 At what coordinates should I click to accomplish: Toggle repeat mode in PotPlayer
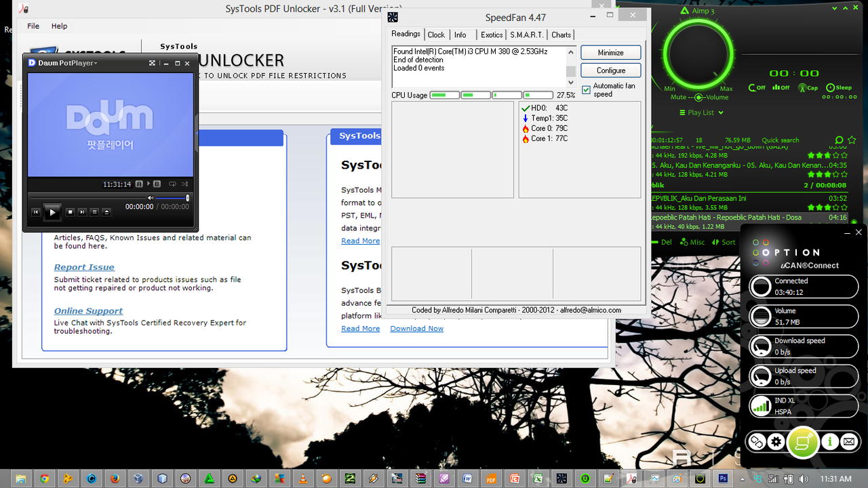click(x=173, y=184)
